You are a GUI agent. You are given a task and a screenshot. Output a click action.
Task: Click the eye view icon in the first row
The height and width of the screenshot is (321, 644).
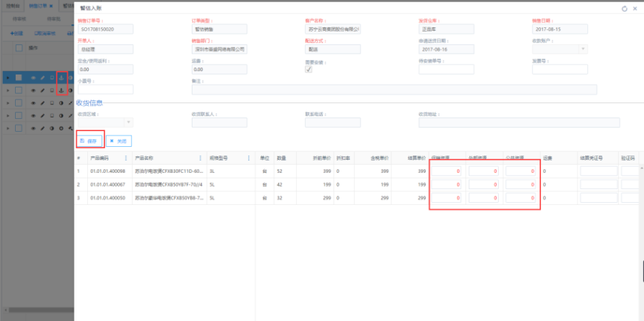pyautogui.click(x=33, y=77)
